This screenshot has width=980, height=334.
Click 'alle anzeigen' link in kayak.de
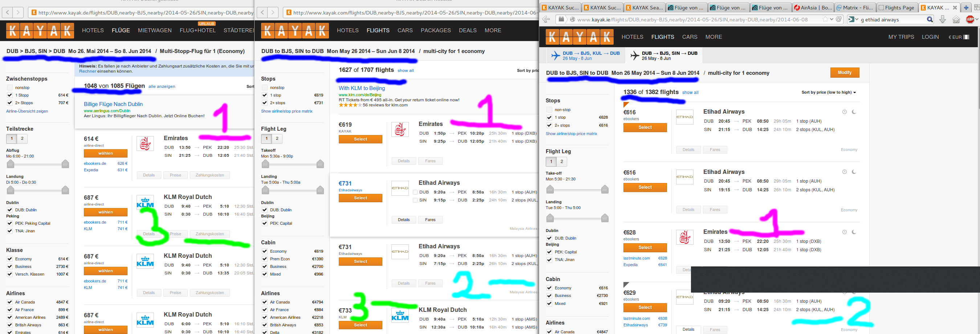(162, 86)
